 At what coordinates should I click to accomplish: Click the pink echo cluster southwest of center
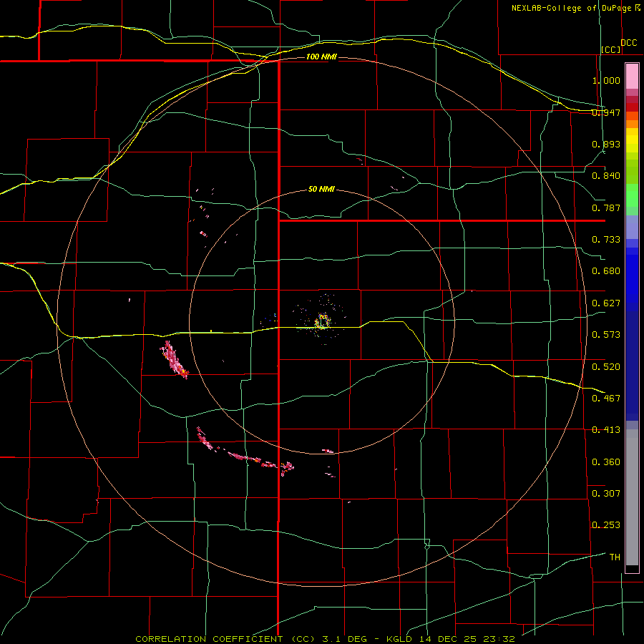[x=174, y=360]
